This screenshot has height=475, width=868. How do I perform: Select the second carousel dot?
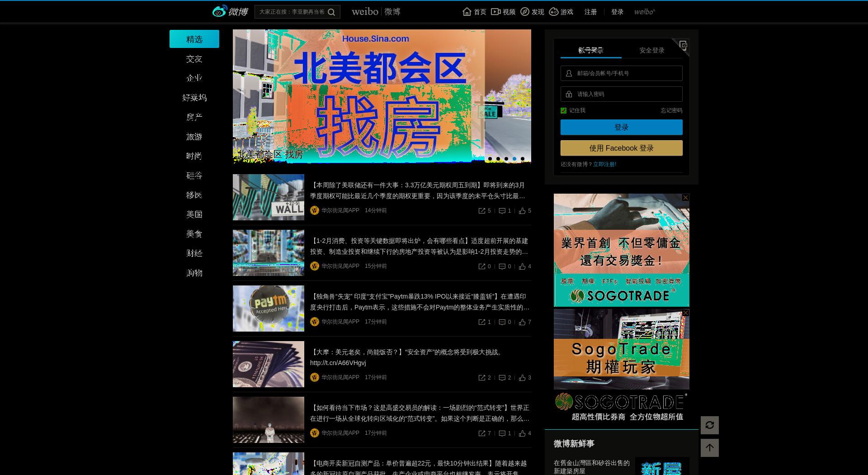coord(498,159)
